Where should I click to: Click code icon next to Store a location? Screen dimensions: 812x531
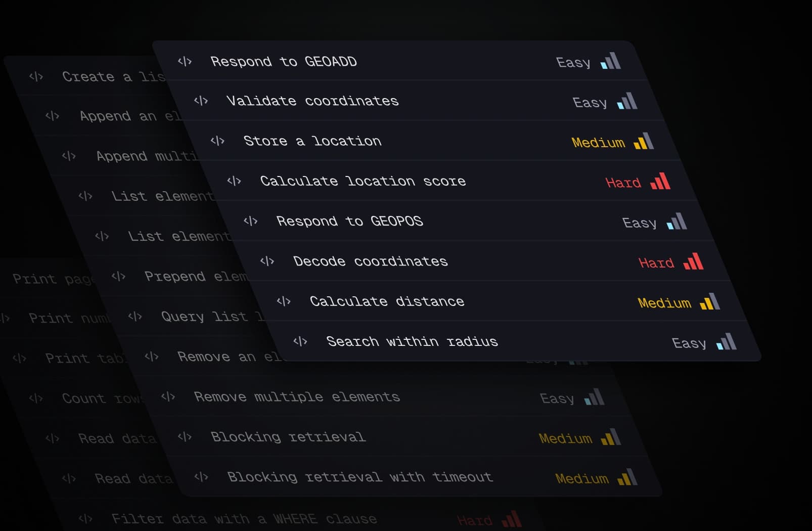(x=217, y=141)
